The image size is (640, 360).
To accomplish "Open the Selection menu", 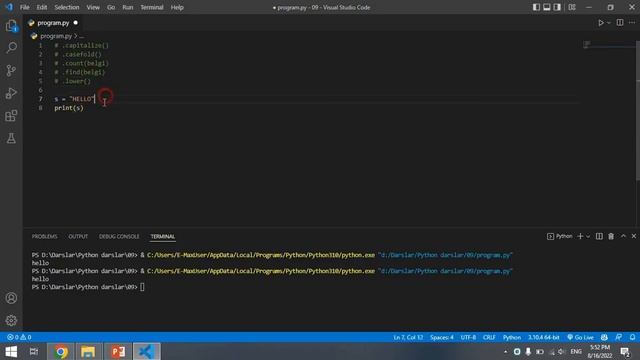I will pyautogui.click(x=67, y=7).
